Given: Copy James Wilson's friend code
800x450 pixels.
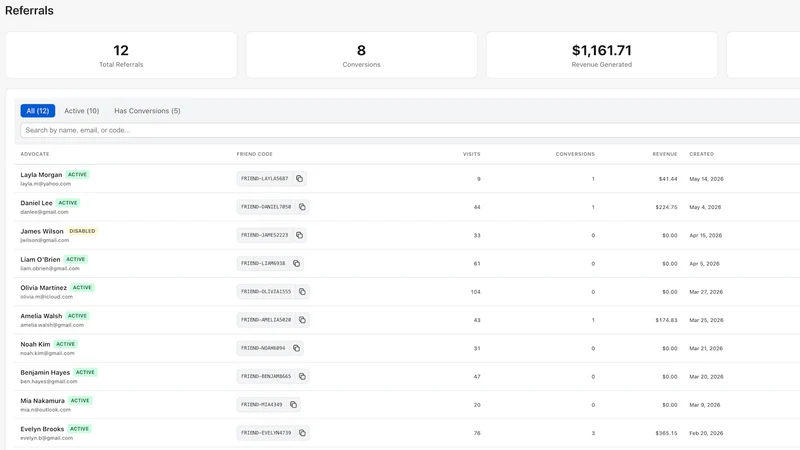Looking at the screenshot, I should [x=299, y=235].
